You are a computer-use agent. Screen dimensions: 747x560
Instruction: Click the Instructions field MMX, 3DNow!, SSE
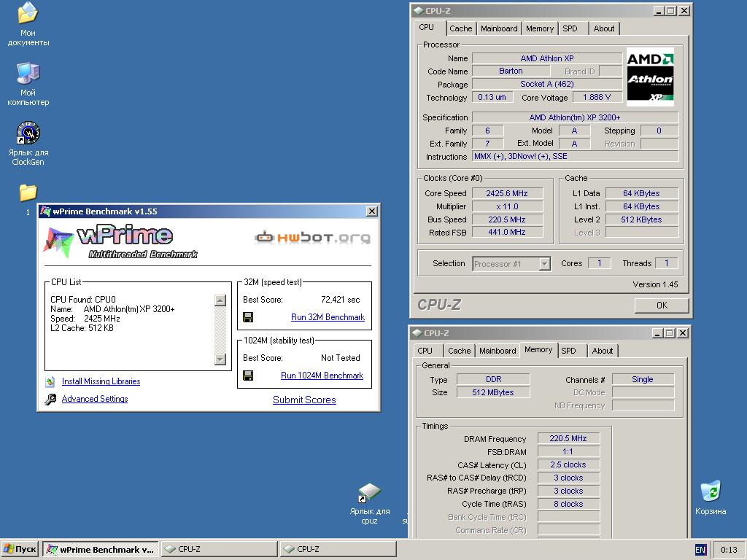(575, 156)
